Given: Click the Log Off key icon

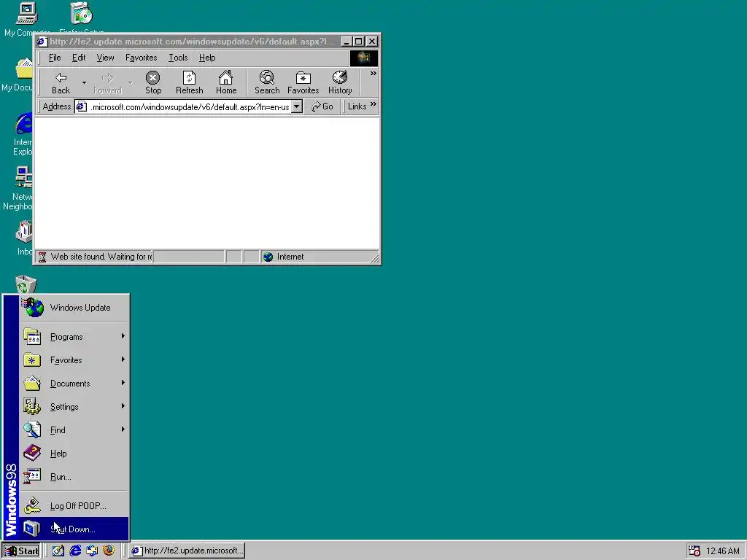Looking at the screenshot, I should point(32,506).
